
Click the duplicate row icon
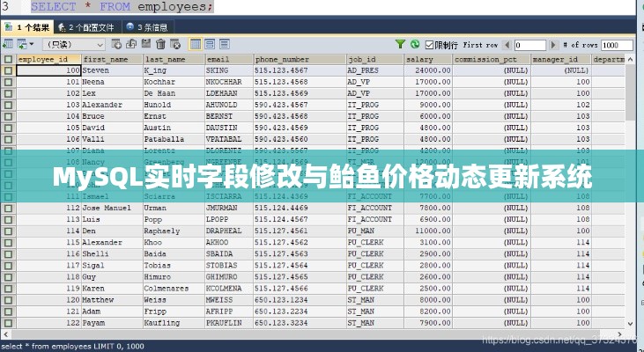(130, 44)
